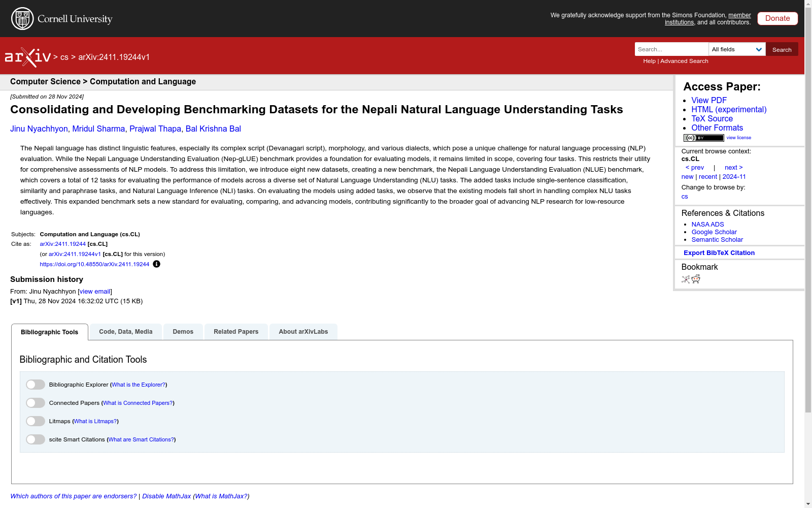Screen dimensions: 812x508
Task: Click the Creative Commons BY license badge
Action: coord(703,138)
